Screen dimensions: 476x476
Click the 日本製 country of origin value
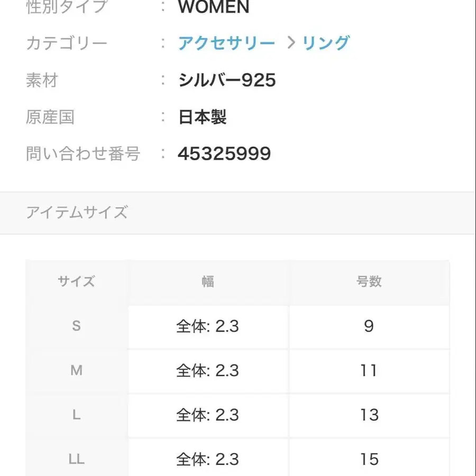click(203, 117)
